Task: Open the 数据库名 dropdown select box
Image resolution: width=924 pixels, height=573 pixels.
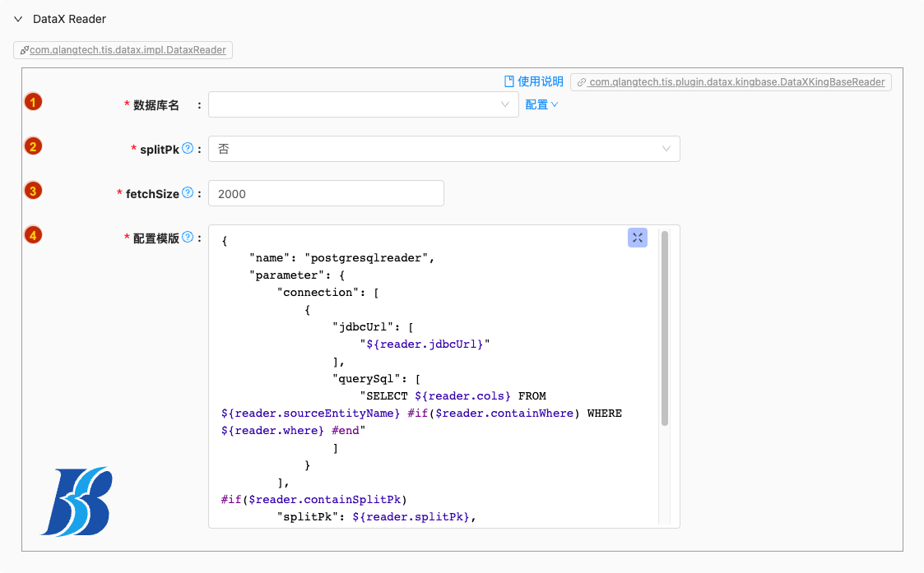Action: 363,104
